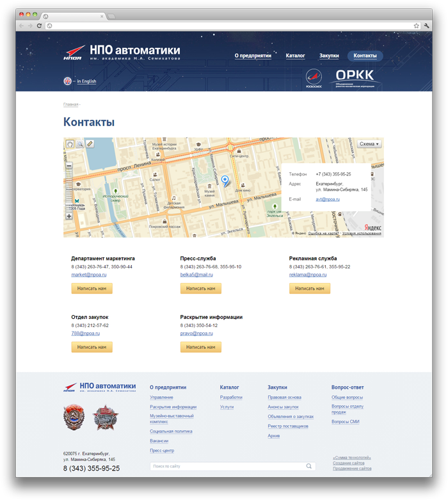Click Написать нам under Рекламная служба
448x500 pixels.
pos(310,288)
